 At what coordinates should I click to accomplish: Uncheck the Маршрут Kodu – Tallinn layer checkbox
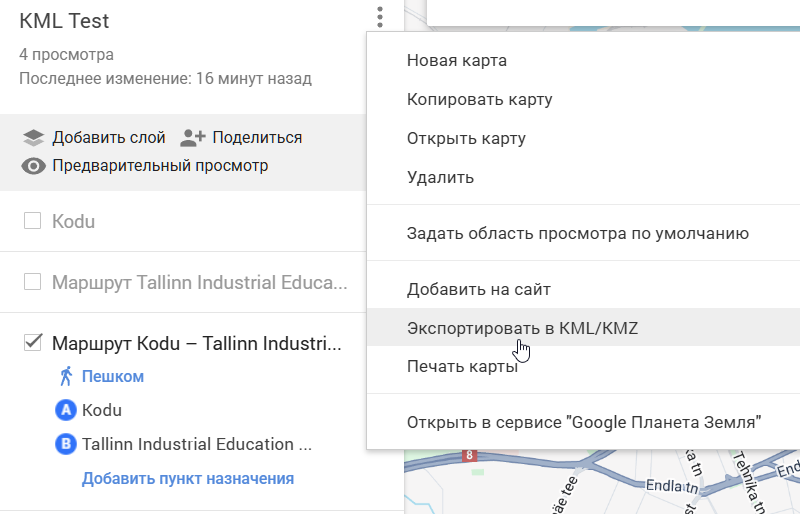click(32, 344)
